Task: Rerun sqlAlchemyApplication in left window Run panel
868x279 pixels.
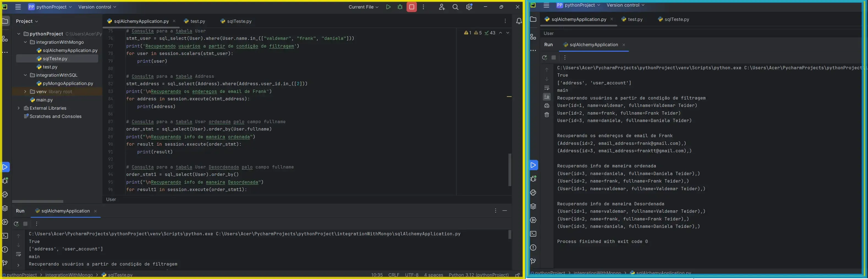Action: [16, 224]
